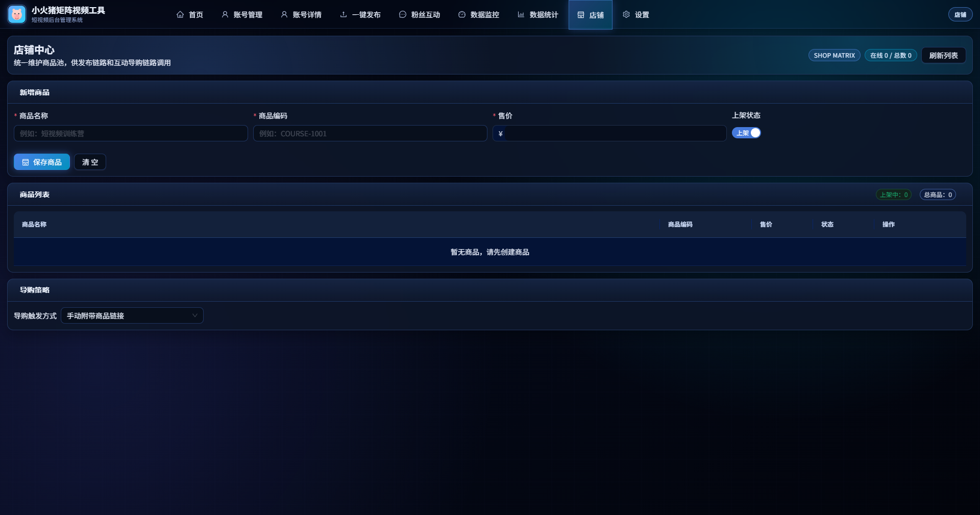
Task: Click the chat bubble icon for 粉丝互动
Action: [x=403, y=15]
